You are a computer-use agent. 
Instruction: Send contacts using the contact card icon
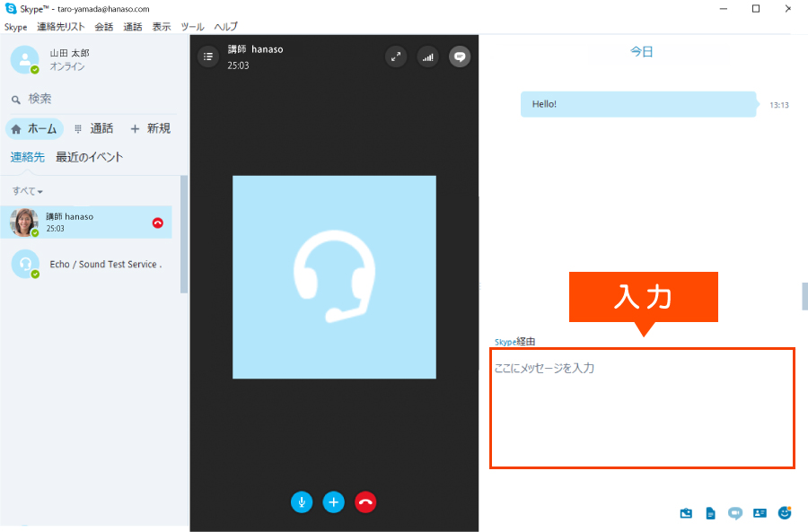[760, 513]
